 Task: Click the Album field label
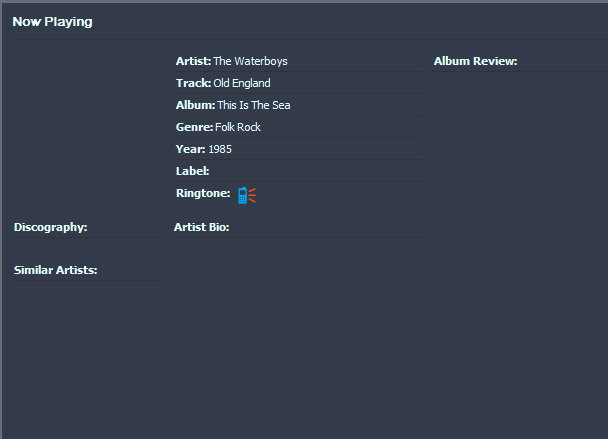195,105
